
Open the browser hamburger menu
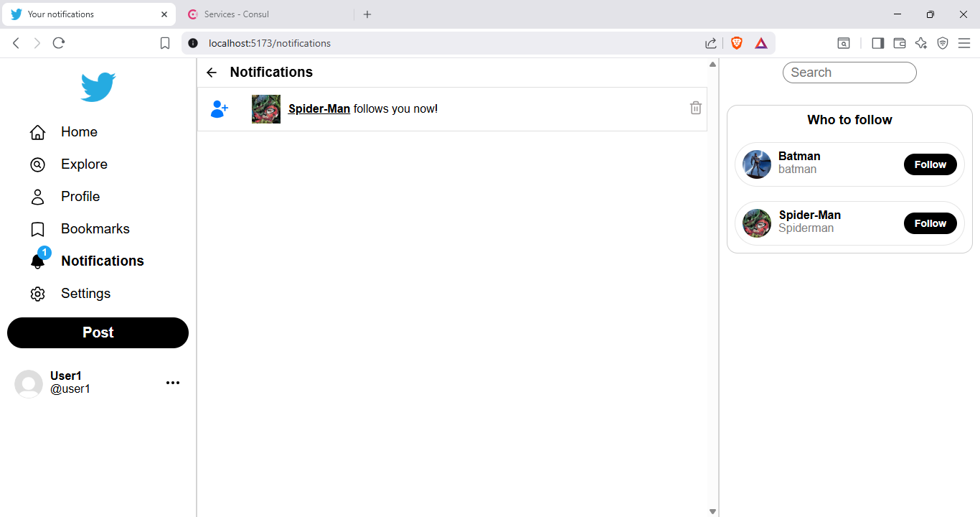click(964, 43)
